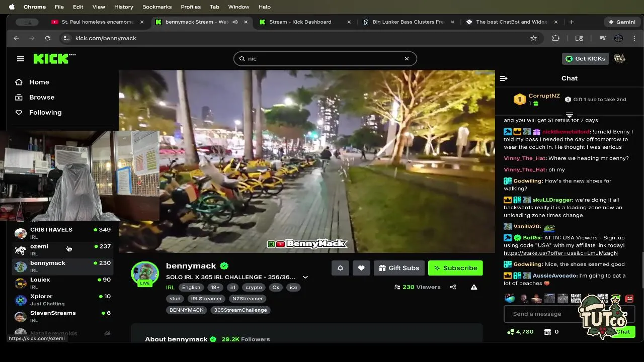Viewport: 644px width, 362px height.
Task: Click bennymack's live profile avatar
Action: [x=145, y=274]
